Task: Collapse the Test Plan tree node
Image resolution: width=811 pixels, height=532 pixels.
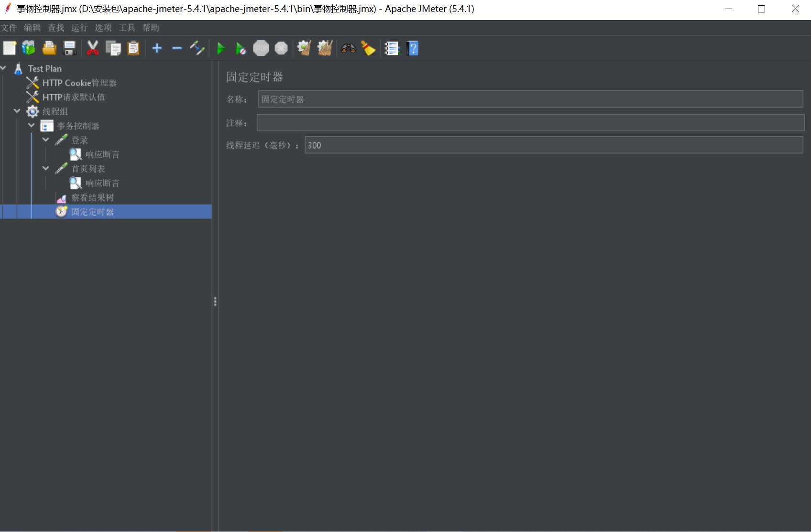Action: (3, 68)
